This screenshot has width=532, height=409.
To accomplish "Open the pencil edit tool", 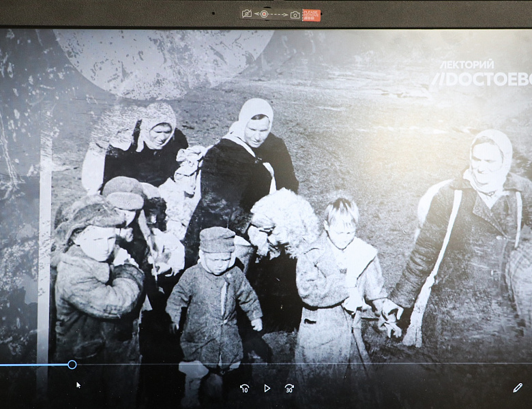I will [x=518, y=388].
